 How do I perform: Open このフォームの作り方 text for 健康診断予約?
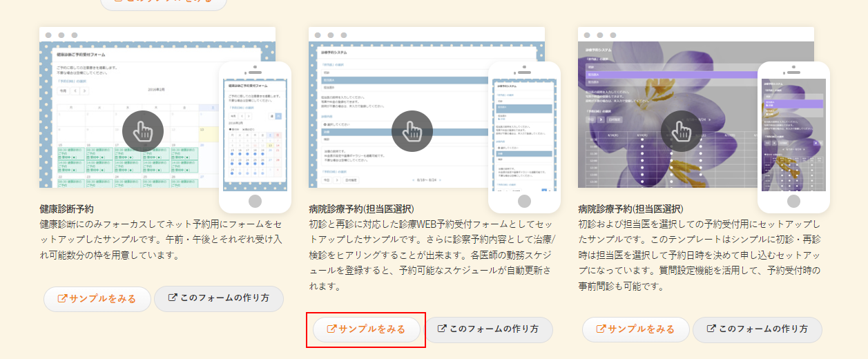point(224,299)
